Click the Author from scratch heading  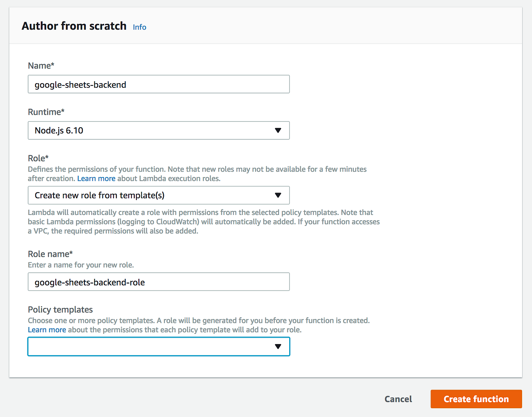tap(74, 26)
